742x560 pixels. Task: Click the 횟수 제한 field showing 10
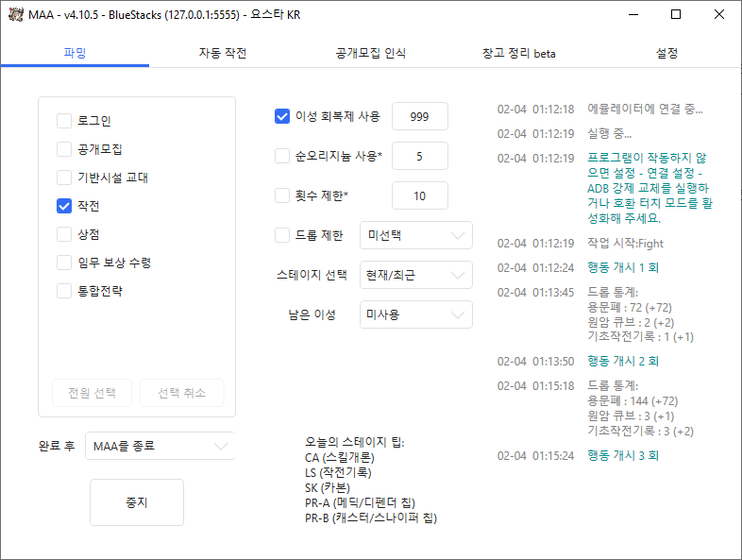coord(420,195)
